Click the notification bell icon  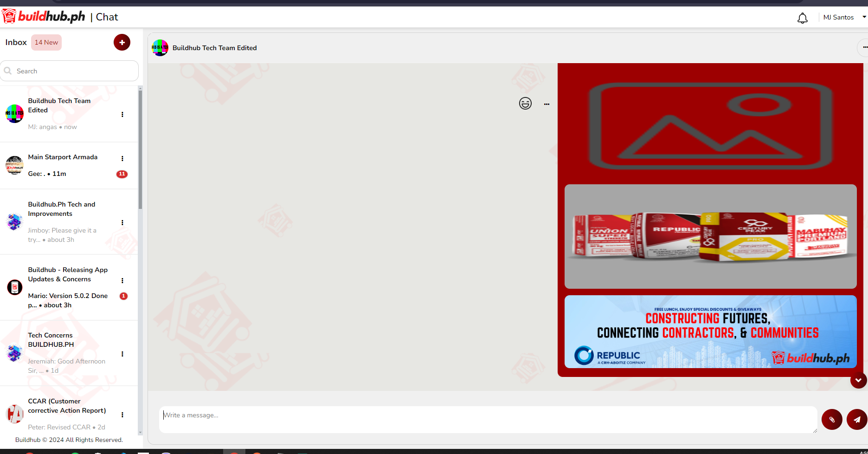[x=802, y=18]
